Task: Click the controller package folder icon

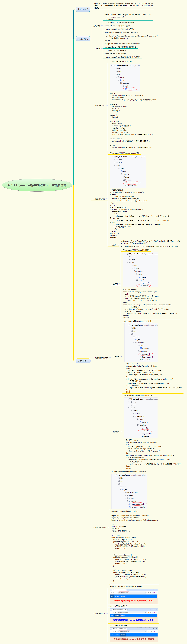Action: [x=128, y=501]
